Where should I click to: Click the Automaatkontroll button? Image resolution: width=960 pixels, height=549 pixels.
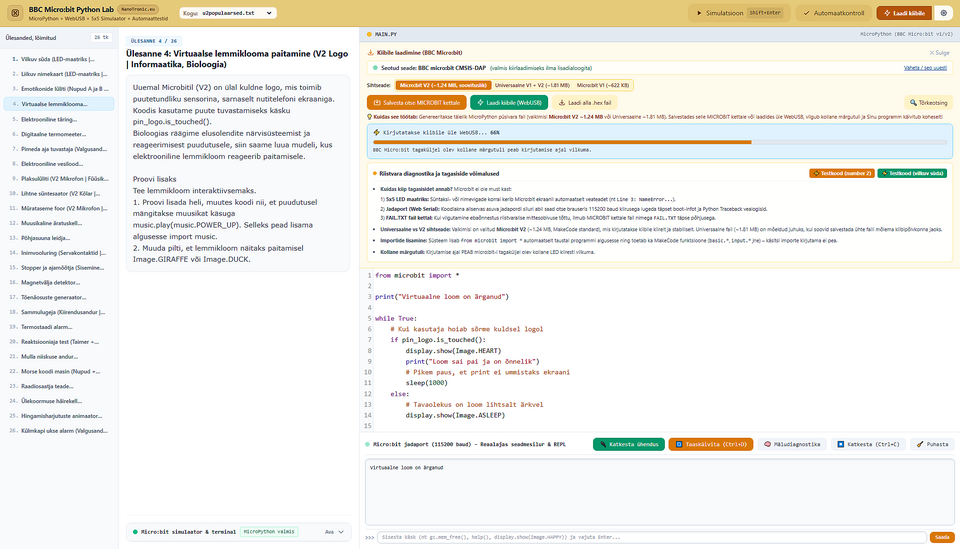(x=833, y=13)
